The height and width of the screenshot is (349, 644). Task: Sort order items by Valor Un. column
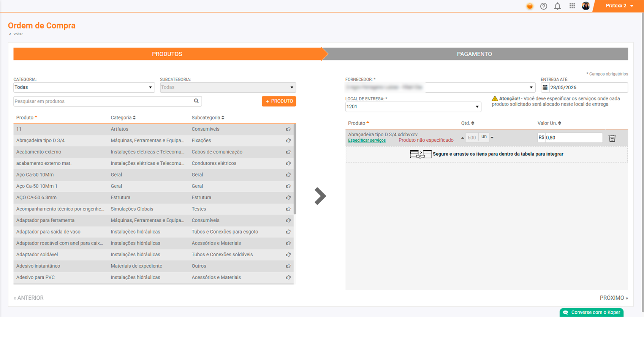click(549, 123)
